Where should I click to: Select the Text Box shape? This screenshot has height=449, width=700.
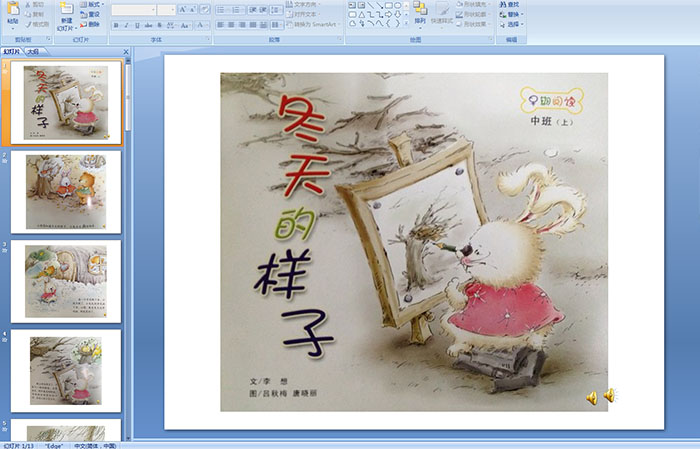(352, 5)
